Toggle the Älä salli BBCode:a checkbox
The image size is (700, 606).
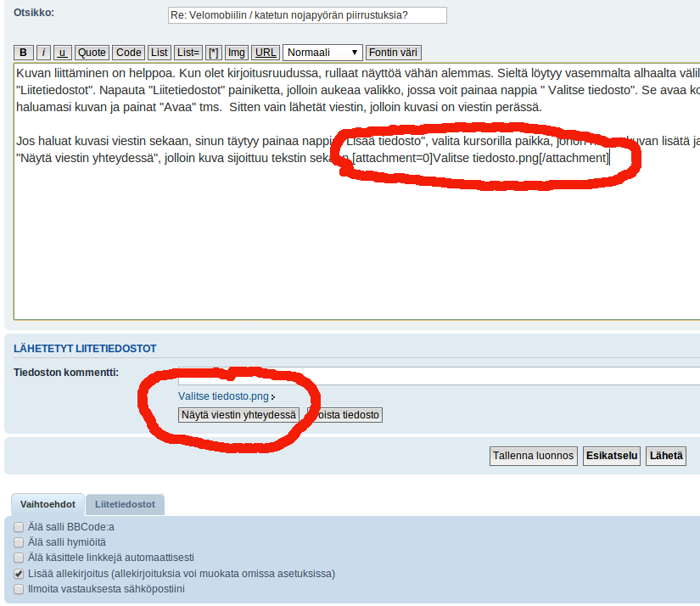pyautogui.click(x=19, y=527)
